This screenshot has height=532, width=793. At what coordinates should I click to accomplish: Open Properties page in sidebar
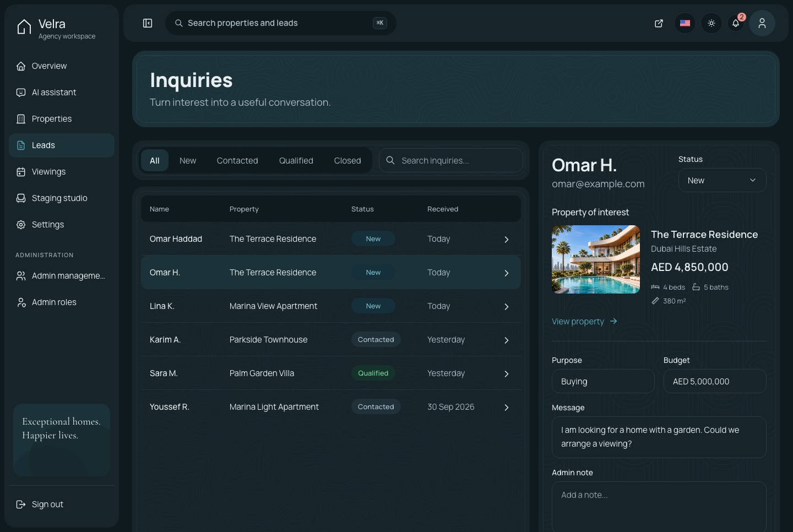[62, 119]
